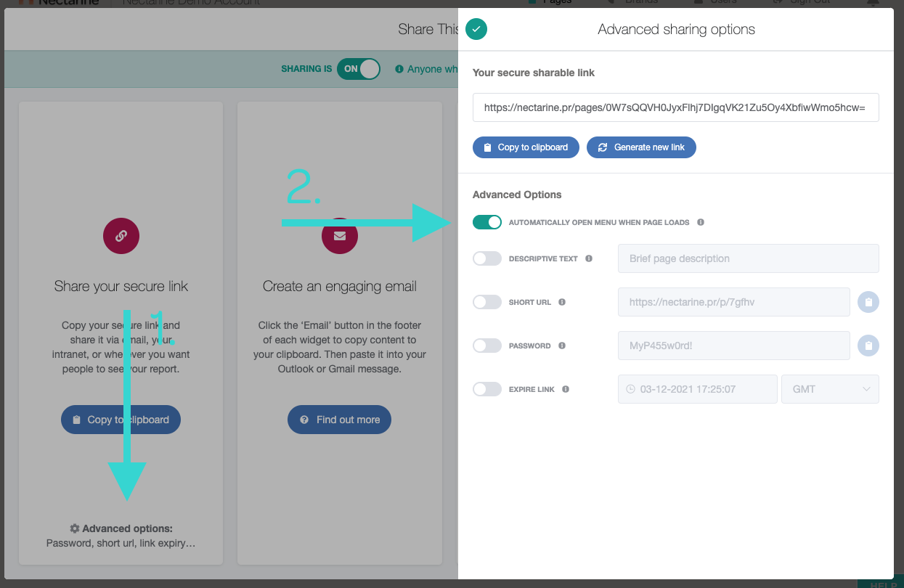Viewport: 904px width, 588px height.
Task: Copy password using its clipboard icon
Action: 868,346
